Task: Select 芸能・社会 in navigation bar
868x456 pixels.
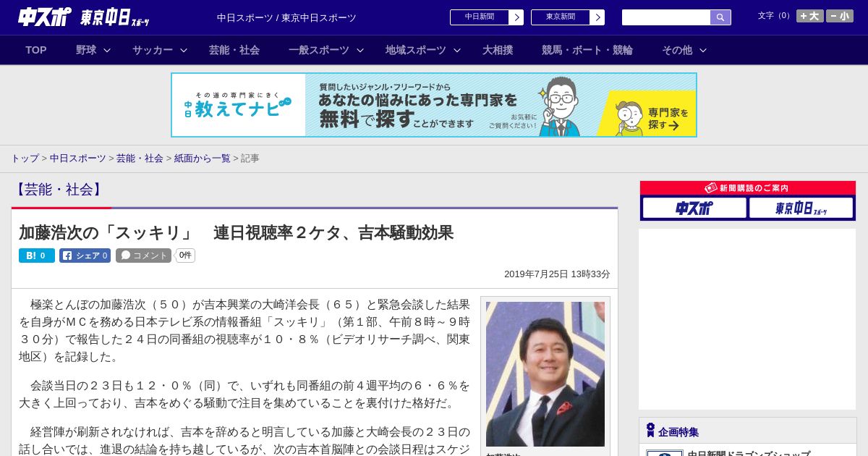Action: [x=234, y=50]
